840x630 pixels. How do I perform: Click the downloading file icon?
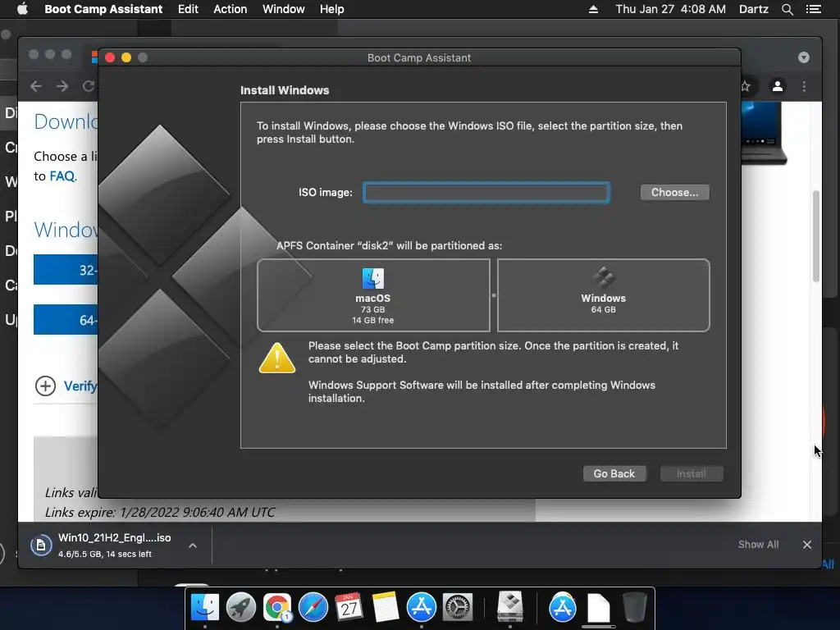[x=41, y=546]
